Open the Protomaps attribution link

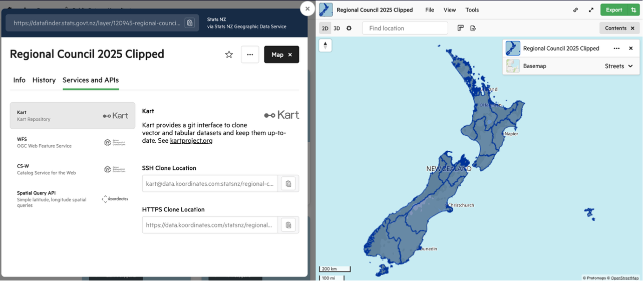pyautogui.click(x=596, y=278)
